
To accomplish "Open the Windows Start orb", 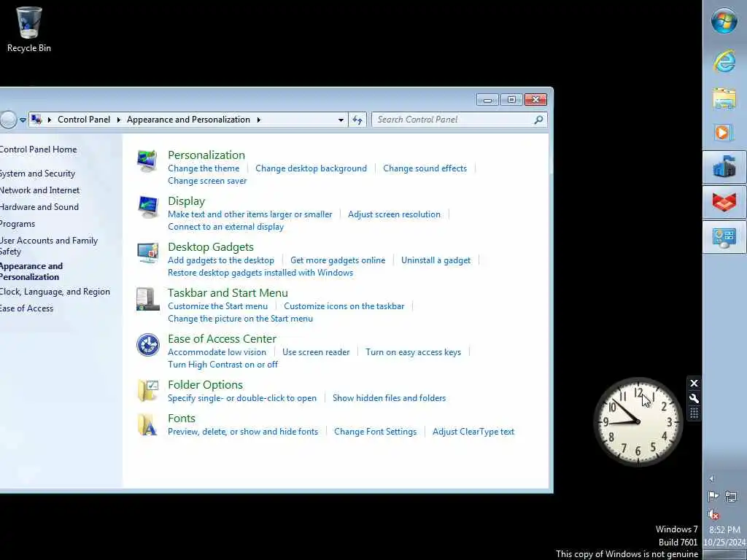I will point(724,21).
